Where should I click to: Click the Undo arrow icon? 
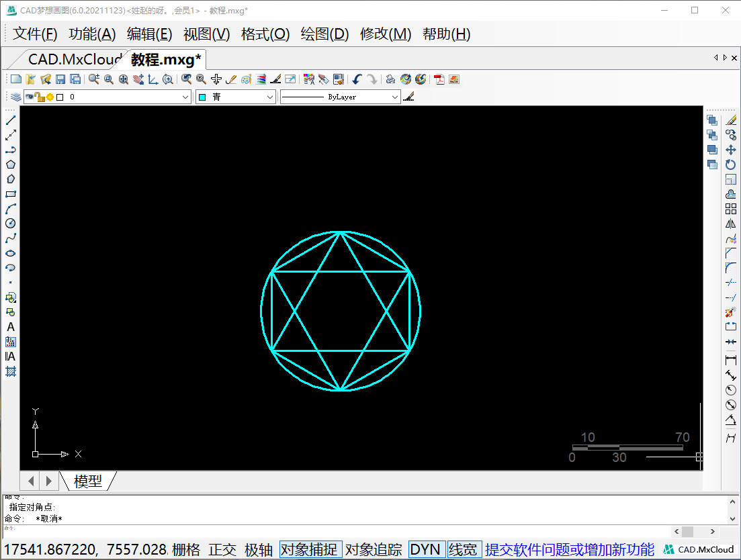pos(357,79)
